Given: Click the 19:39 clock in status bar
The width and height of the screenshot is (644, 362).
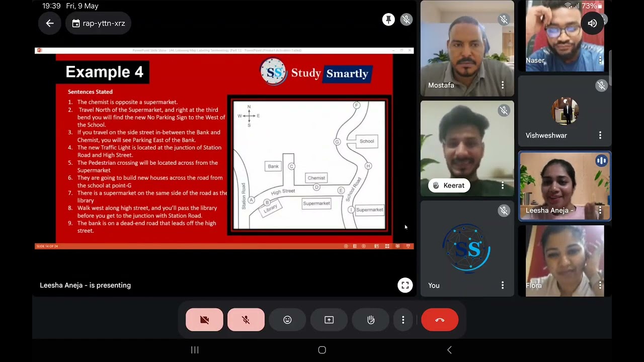Looking at the screenshot, I should (x=51, y=6).
